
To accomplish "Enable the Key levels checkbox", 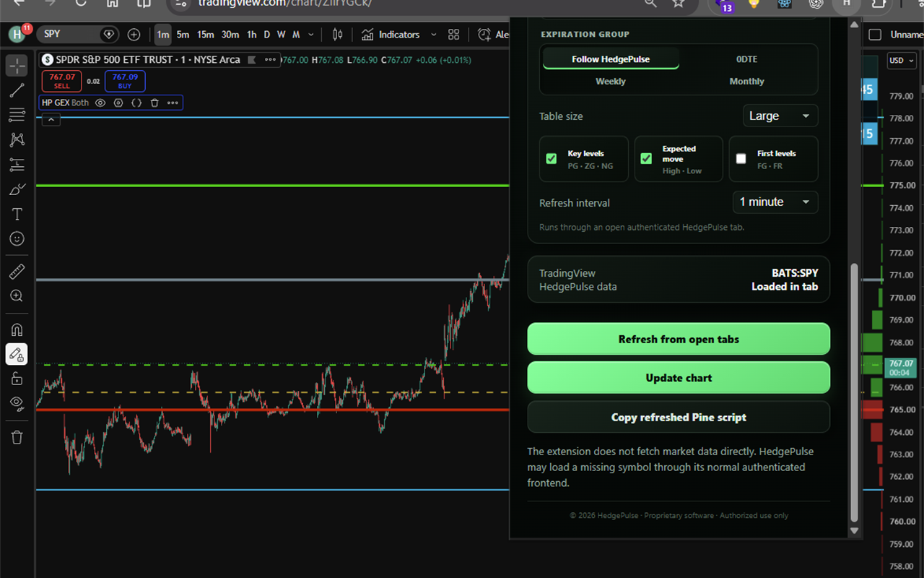I will [x=552, y=159].
